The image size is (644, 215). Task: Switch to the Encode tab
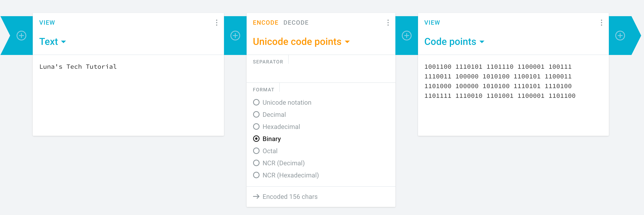click(x=265, y=23)
